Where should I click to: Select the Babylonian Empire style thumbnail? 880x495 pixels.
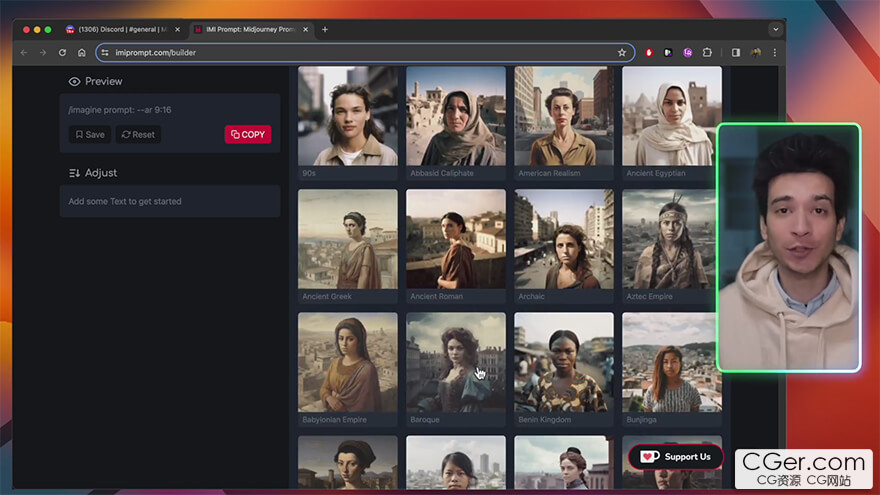348,363
